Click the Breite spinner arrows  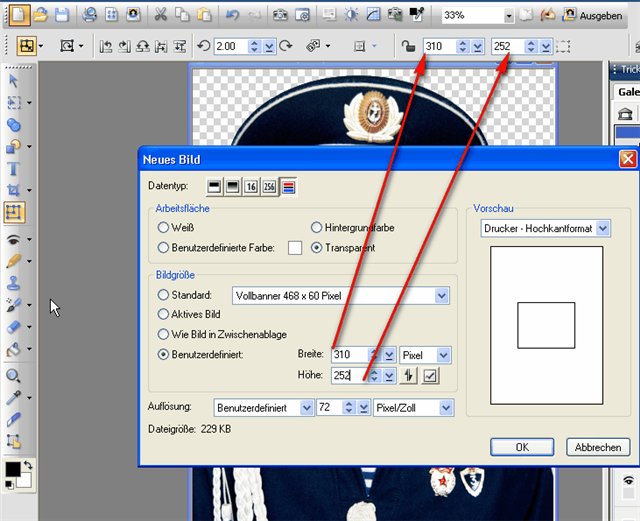[x=374, y=355]
